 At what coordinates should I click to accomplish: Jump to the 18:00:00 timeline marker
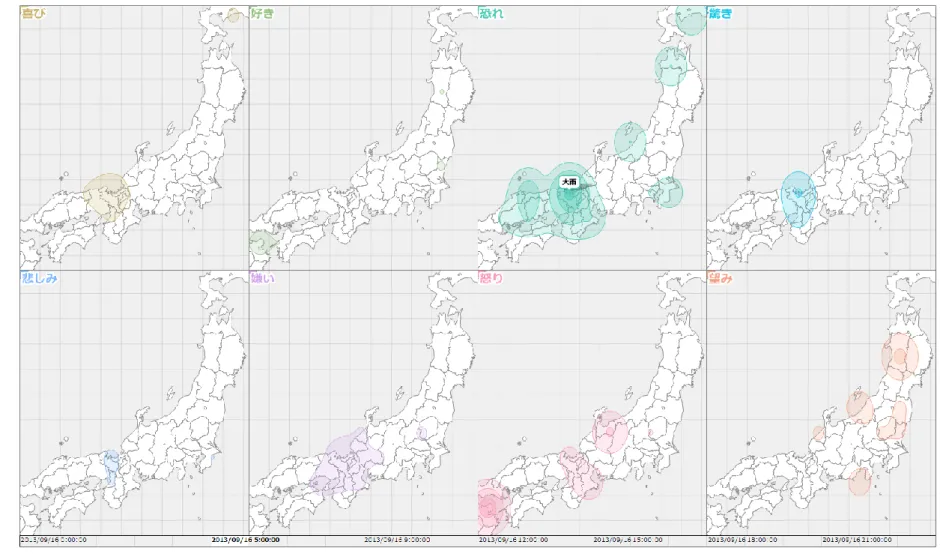click(x=742, y=540)
